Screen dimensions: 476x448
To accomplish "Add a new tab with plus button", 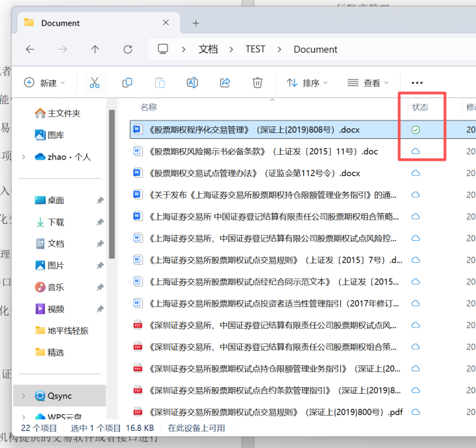I will [196, 23].
